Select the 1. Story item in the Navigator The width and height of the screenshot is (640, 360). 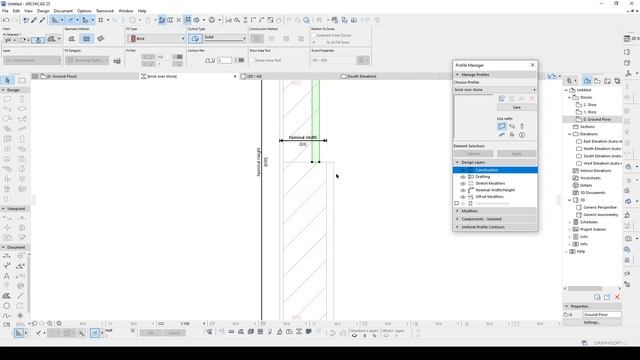click(x=590, y=112)
